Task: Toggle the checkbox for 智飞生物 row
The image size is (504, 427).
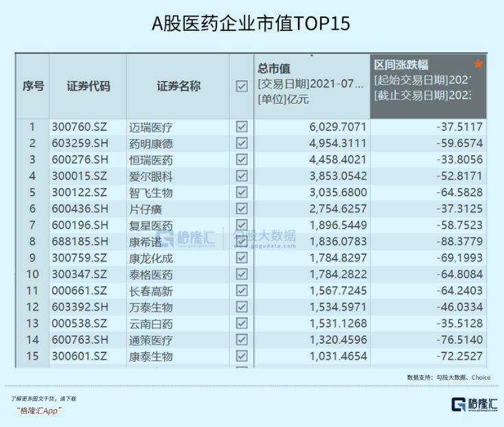Action: click(242, 192)
